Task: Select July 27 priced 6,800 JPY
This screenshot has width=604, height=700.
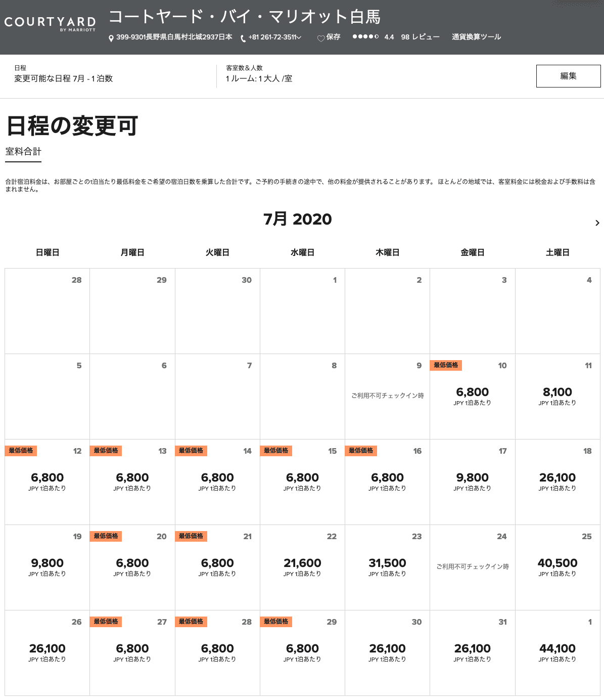Action: pyautogui.click(x=132, y=653)
